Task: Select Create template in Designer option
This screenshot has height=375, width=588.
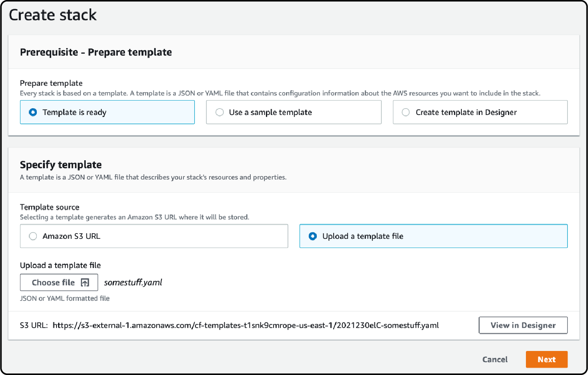Action: coord(480,112)
